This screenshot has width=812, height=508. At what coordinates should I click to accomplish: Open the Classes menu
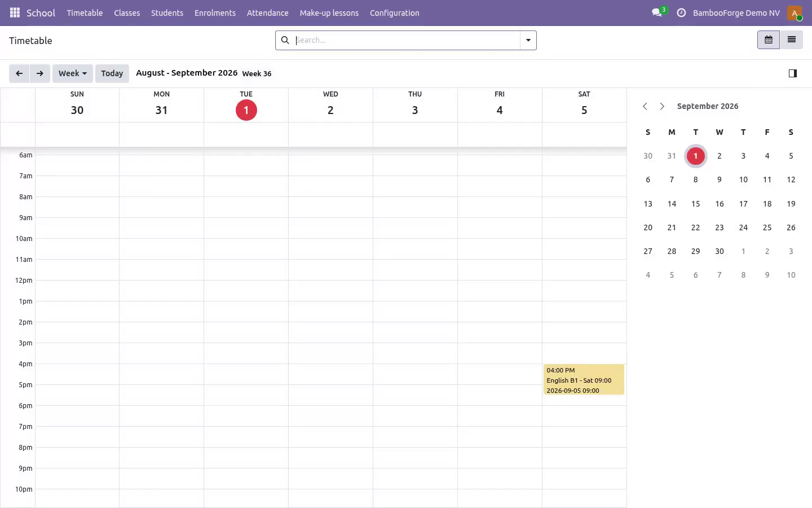pyautogui.click(x=127, y=13)
